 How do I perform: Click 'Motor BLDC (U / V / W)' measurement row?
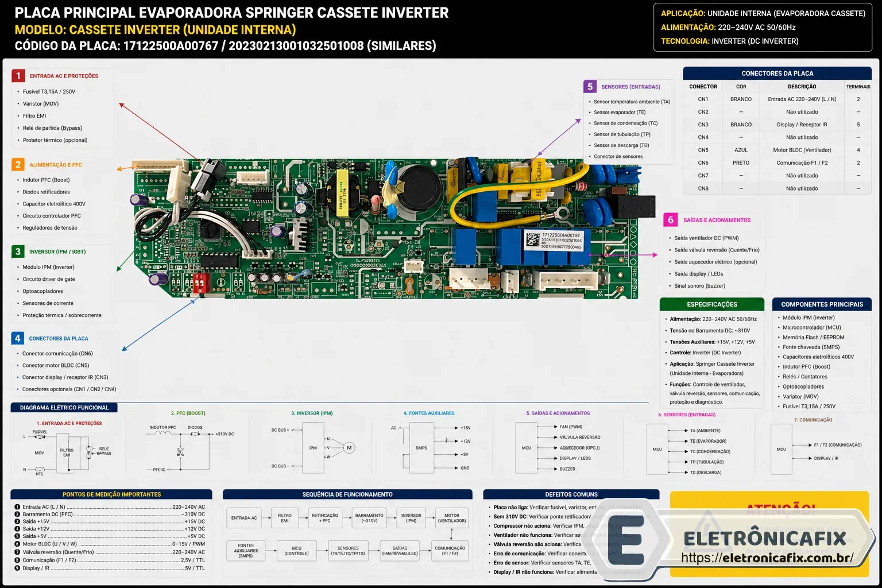tap(110, 544)
